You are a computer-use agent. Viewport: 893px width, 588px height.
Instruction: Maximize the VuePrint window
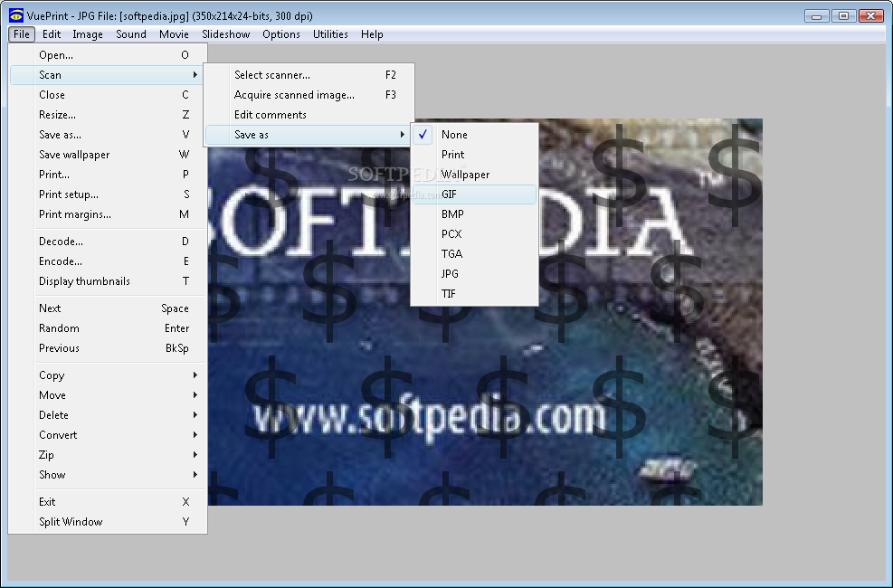click(843, 16)
